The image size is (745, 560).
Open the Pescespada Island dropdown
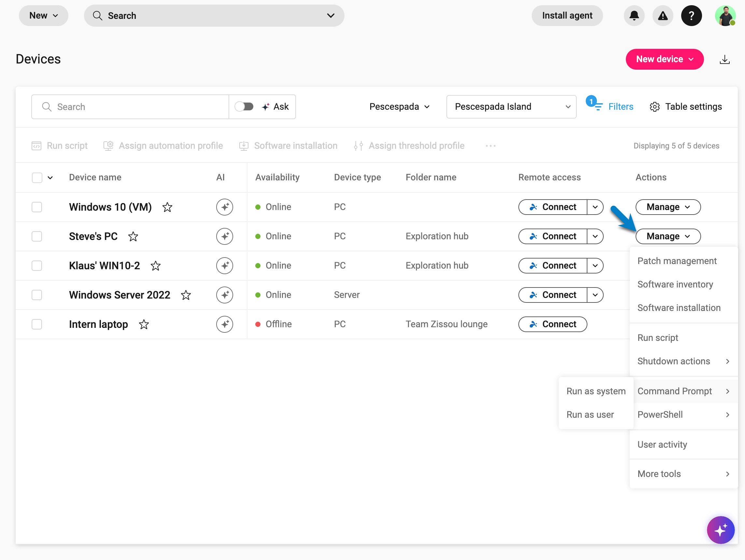click(x=511, y=107)
